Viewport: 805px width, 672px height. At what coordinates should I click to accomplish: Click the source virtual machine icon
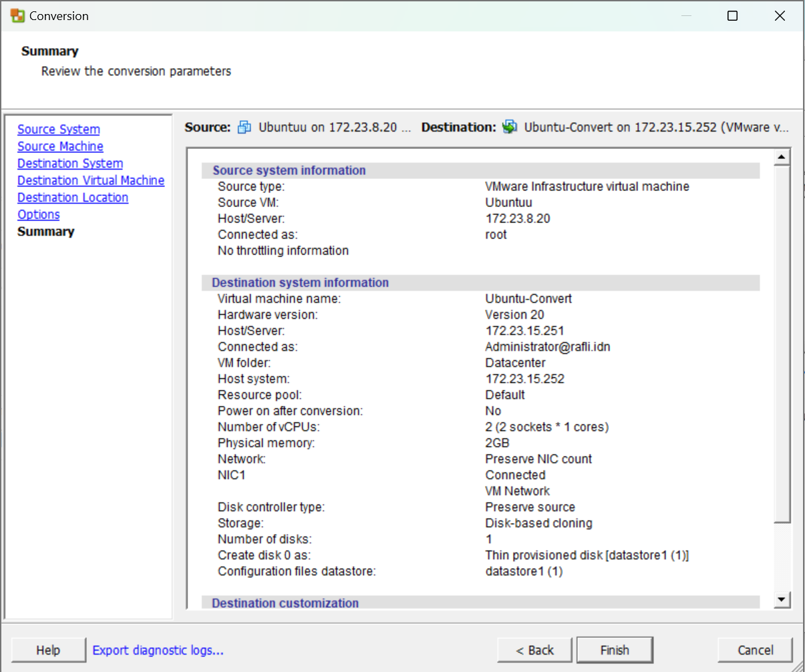tap(245, 127)
